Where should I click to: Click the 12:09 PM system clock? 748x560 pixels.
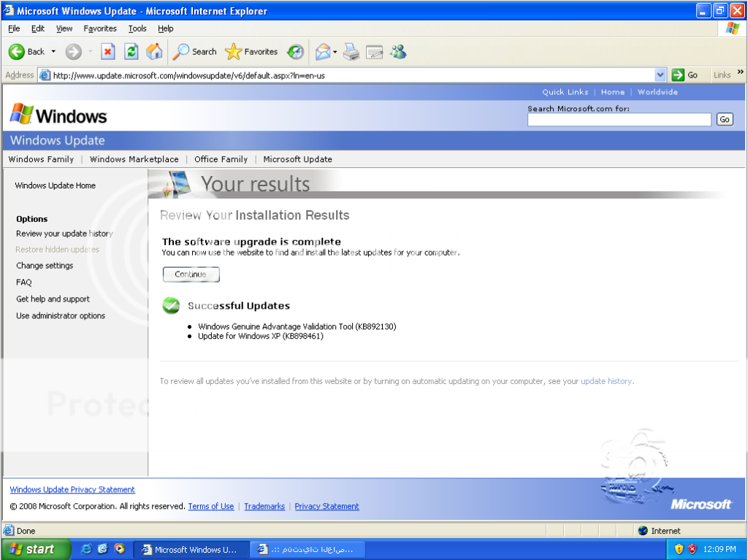pyautogui.click(x=720, y=549)
